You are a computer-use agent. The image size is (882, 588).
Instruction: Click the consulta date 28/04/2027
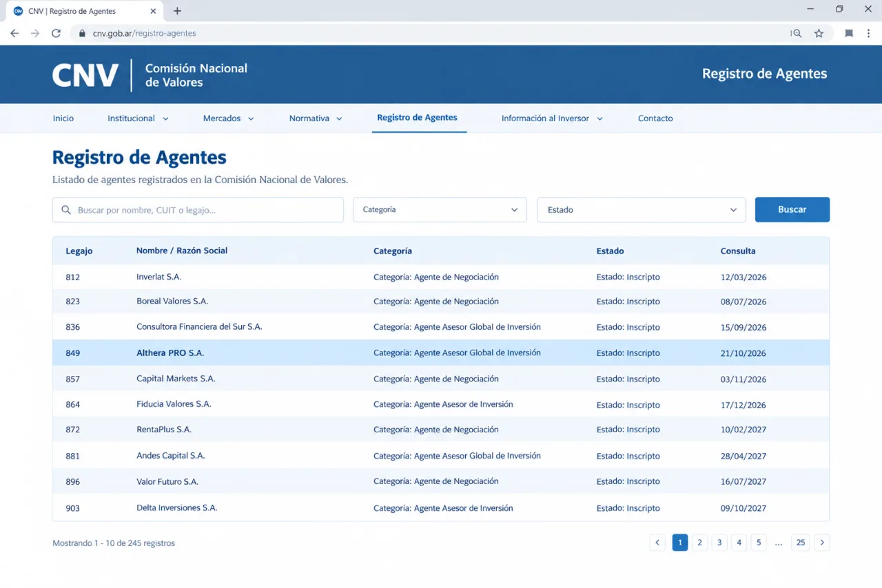point(743,456)
